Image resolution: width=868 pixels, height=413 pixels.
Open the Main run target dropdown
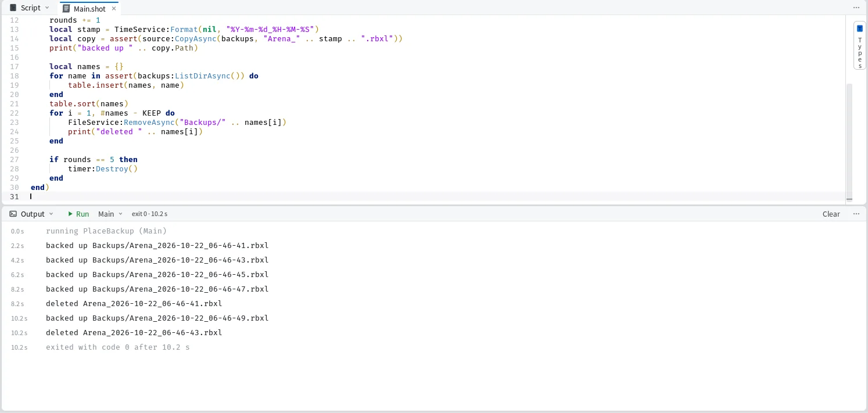click(110, 214)
